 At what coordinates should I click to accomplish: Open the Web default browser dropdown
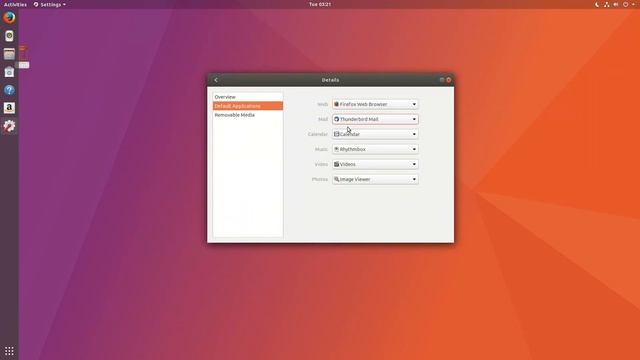375,104
